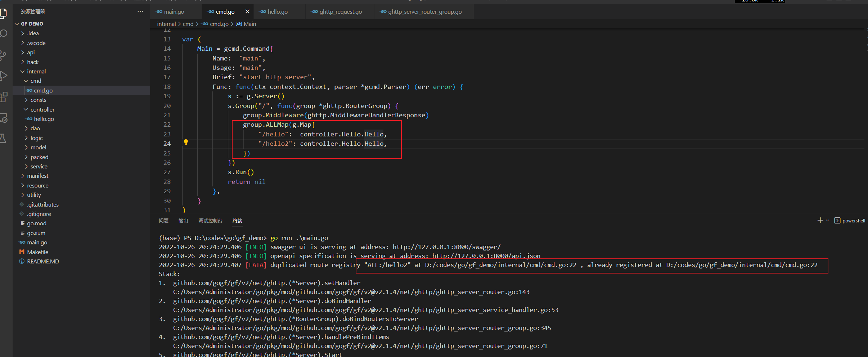Click Main in the breadcrumb bar
Screen dimensions: 868x357
point(249,24)
